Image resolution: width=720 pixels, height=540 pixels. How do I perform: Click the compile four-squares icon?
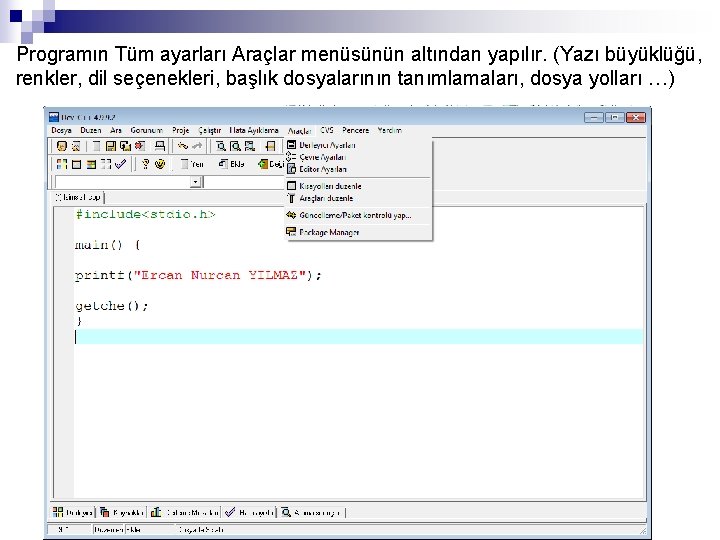click(62, 164)
